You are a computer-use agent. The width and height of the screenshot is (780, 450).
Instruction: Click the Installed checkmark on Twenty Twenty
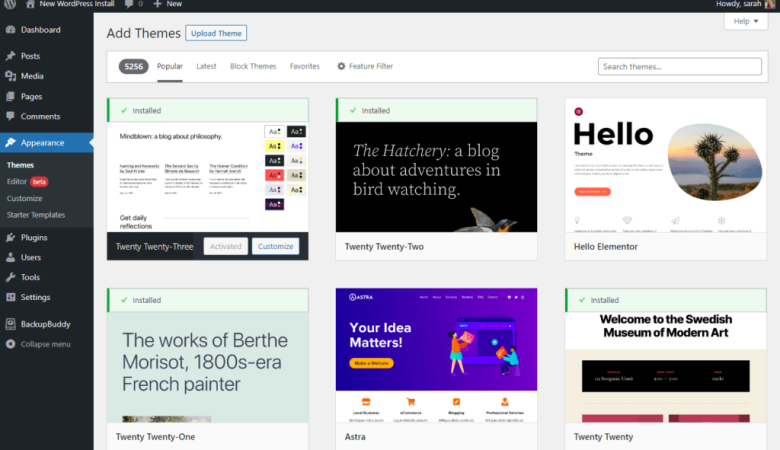582,300
